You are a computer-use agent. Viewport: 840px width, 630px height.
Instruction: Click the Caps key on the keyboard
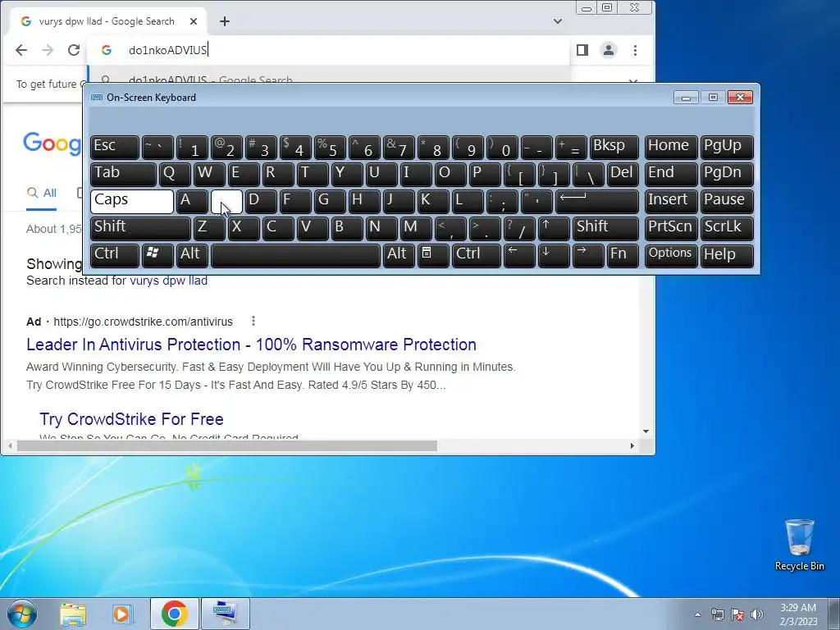(132, 202)
